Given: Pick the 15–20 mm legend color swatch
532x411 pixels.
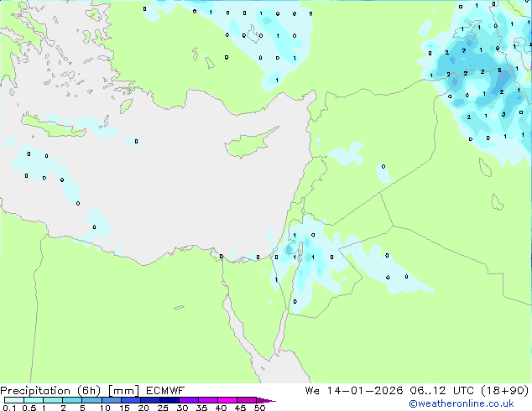Looking at the screenshot, I should point(130,400).
